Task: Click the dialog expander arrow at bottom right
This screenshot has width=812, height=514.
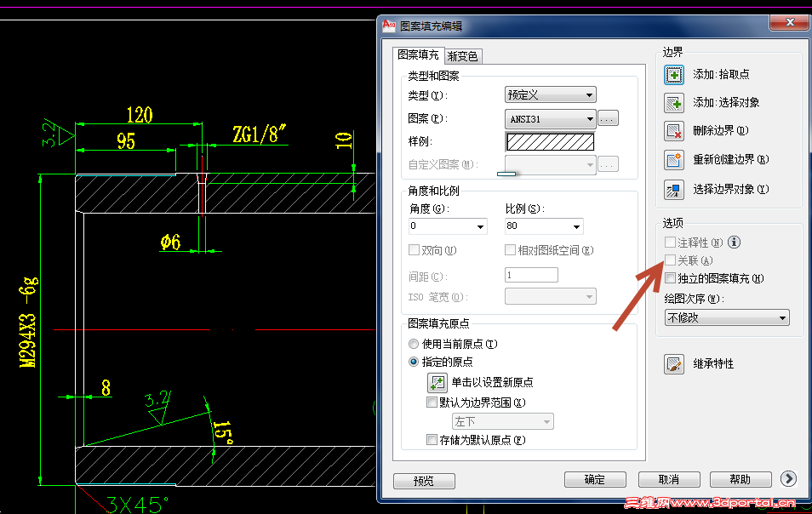Action: (787, 479)
